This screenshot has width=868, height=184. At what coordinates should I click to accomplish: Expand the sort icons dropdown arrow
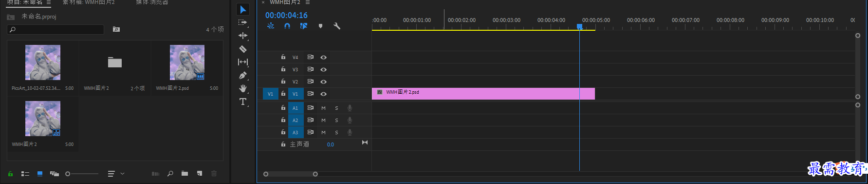pos(122,173)
